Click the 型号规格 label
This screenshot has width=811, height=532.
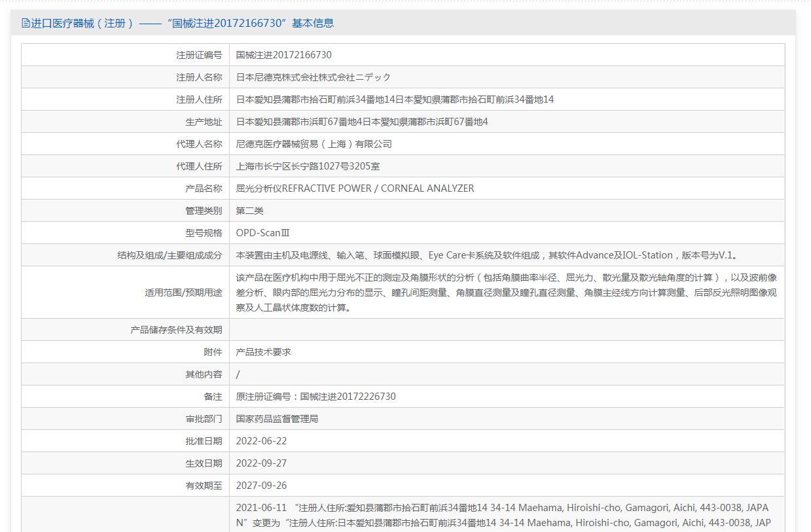tap(204, 233)
